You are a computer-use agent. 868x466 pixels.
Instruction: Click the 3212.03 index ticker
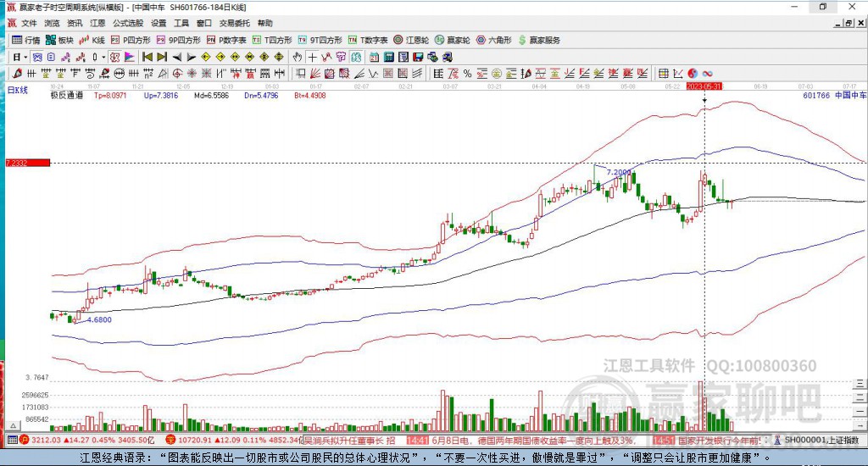[x=46, y=440]
